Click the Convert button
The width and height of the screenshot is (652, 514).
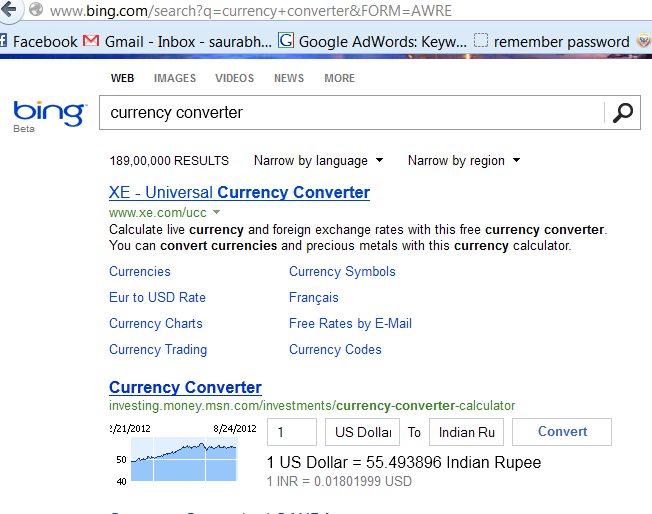point(562,432)
